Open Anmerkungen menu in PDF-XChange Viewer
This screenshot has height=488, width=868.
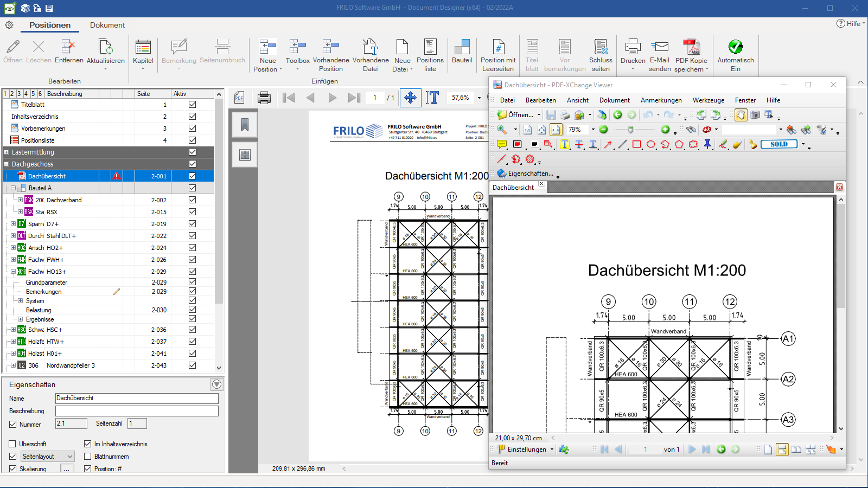click(x=661, y=100)
